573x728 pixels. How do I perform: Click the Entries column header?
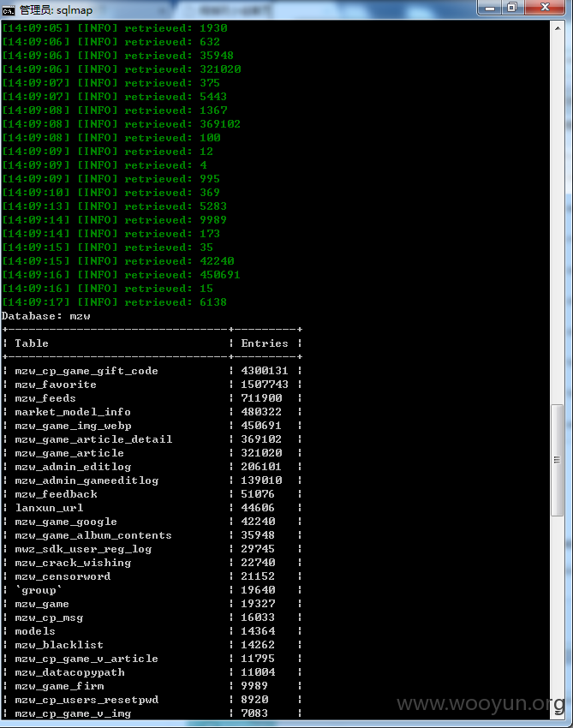265,343
